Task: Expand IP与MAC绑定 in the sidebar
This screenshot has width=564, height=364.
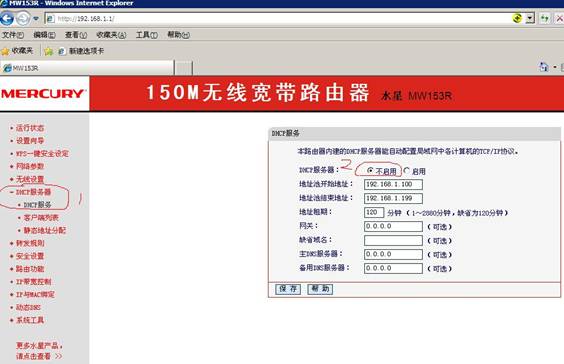Action: coord(35,295)
